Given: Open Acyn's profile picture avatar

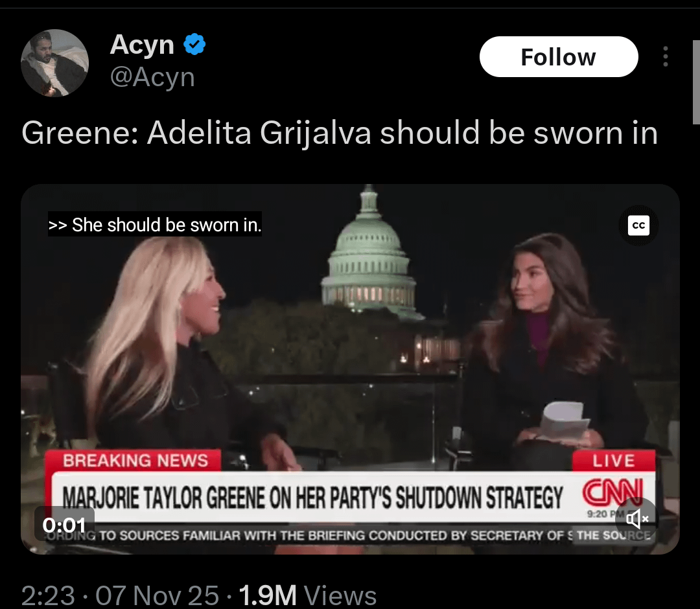Looking at the screenshot, I should pos(54,63).
